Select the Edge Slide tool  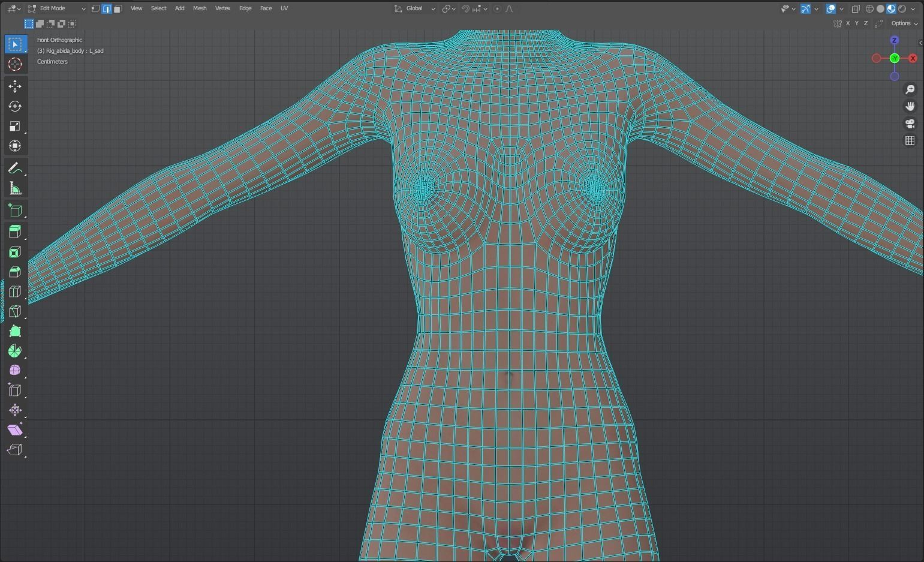tap(15, 390)
